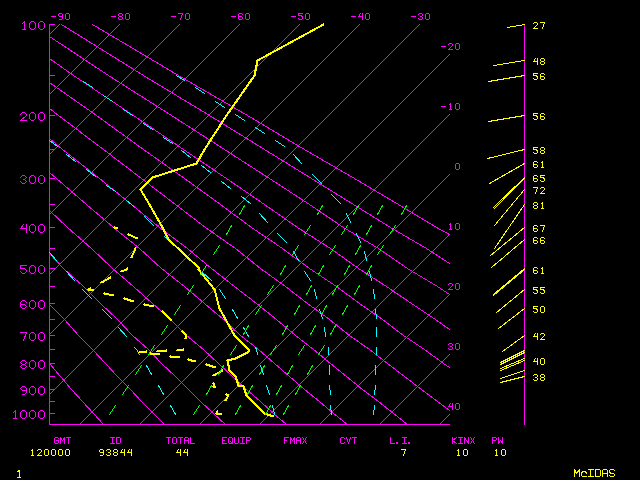640x480 pixels.
Task: Click station ID value 93844
Action: click(116, 452)
